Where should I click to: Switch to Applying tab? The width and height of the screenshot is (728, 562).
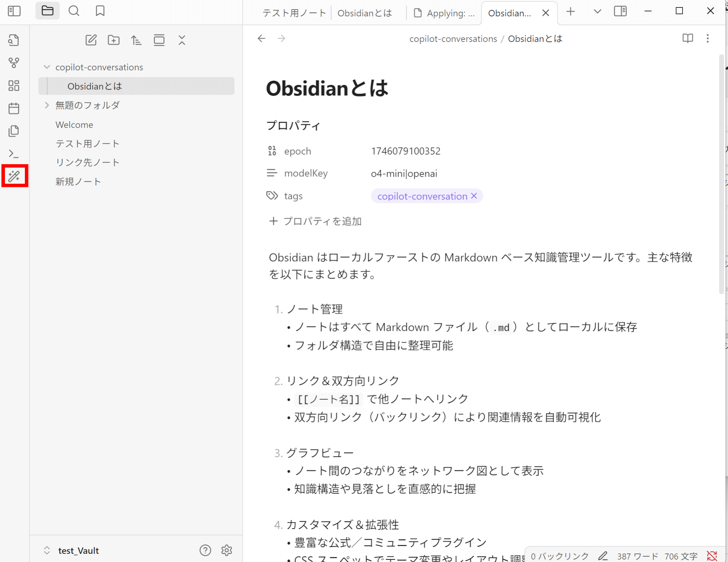(x=444, y=13)
